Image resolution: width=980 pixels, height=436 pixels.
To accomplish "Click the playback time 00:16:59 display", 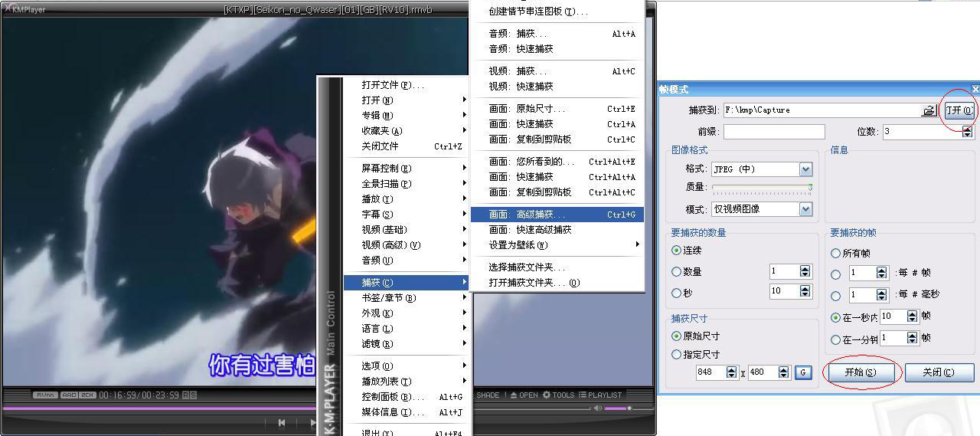I will 117,395.
